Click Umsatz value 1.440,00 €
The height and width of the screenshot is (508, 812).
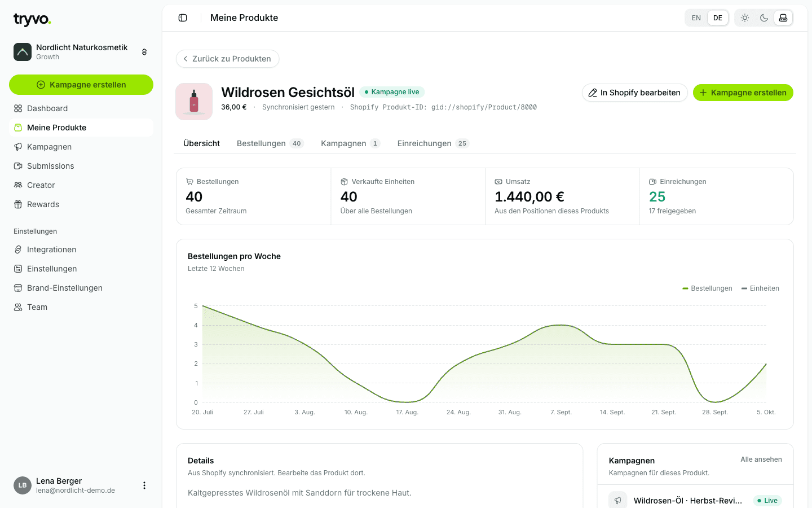coord(529,197)
